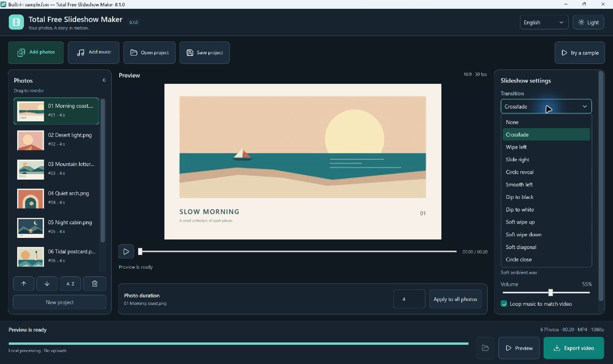Image resolution: width=613 pixels, height=364 pixels.
Task: Open the English language dropdown
Action: 544,22
